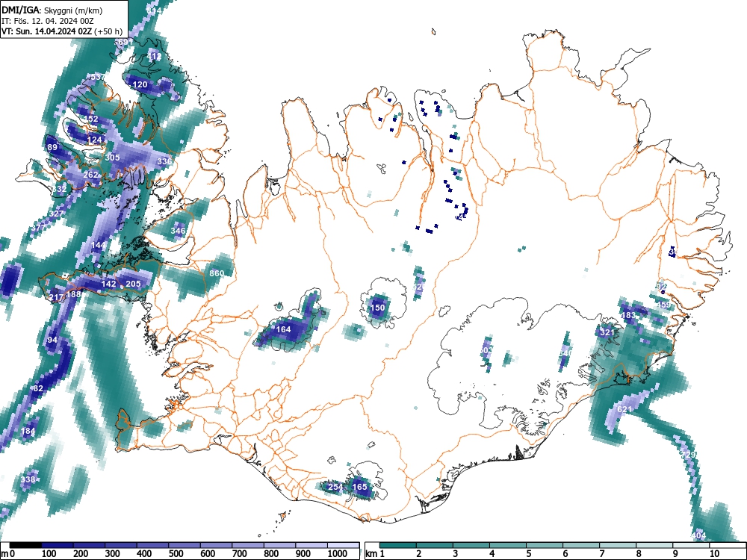Click the 217 visibility value
Screen dimensions: 747x560
tap(56, 298)
